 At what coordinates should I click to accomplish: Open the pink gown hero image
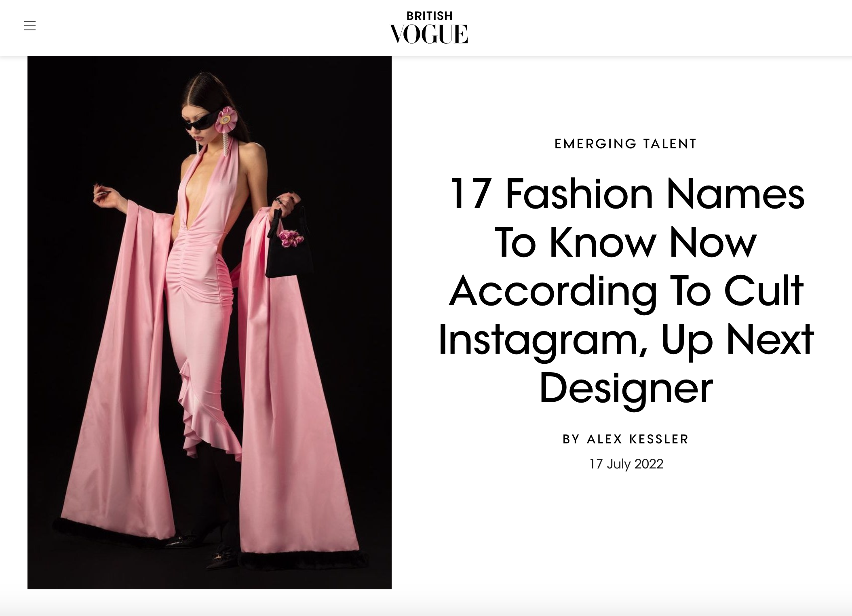click(x=209, y=322)
